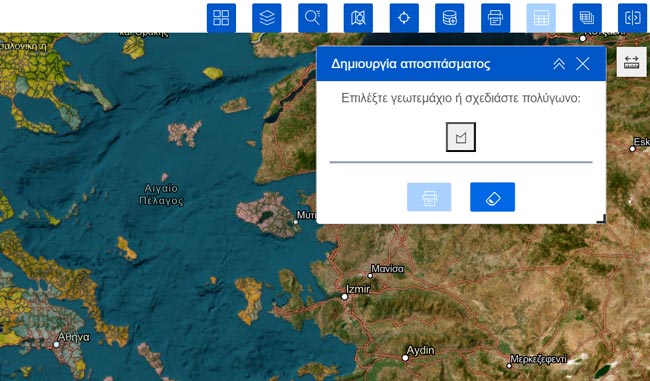Screen dimensions: 650x381
Task: Click the Μερκεζεφεντί city label
Action: 538,359
